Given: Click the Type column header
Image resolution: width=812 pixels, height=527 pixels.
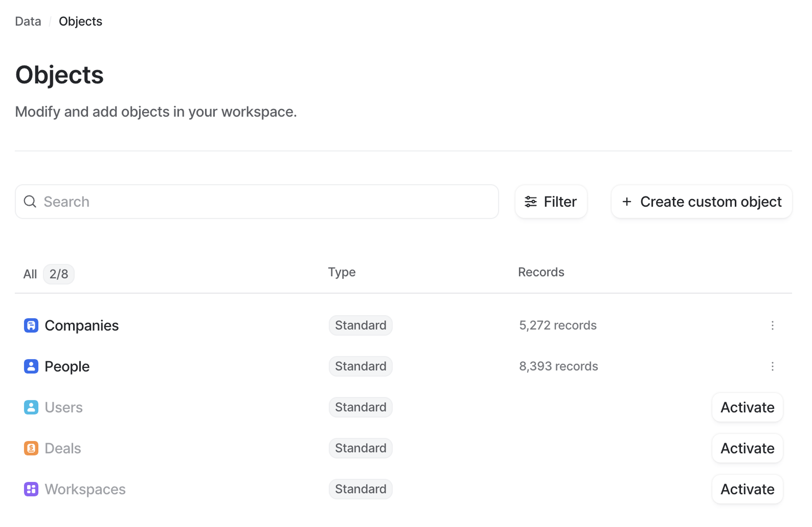Looking at the screenshot, I should click(x=342, y=272).
